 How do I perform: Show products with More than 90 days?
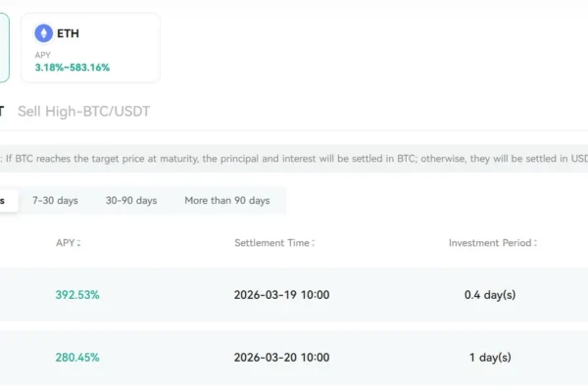pos(226,201)
